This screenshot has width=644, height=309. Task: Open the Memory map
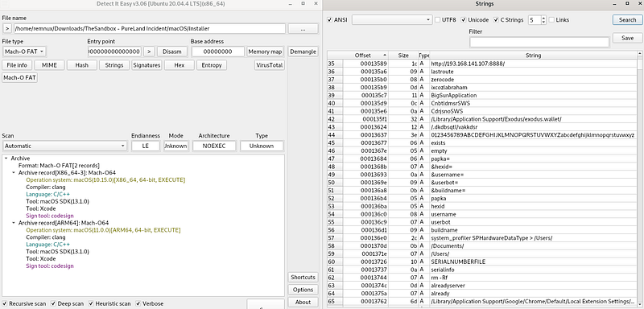pos(265,51)
